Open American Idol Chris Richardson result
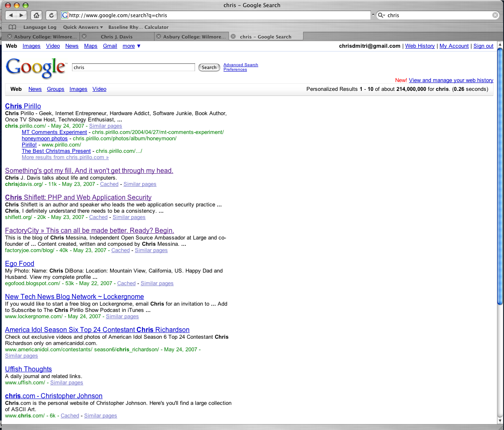The width and height of the screenshot is (504, 430). tap(97, 330)
